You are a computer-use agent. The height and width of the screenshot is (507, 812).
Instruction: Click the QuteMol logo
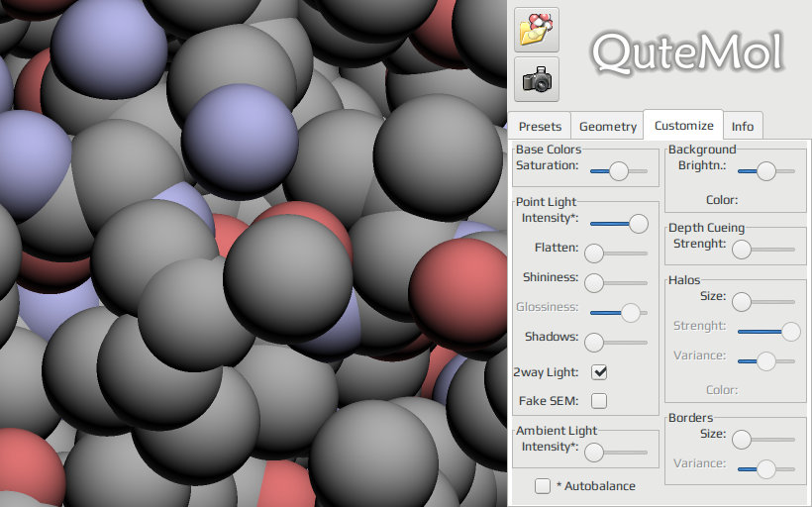coord(687,52)
